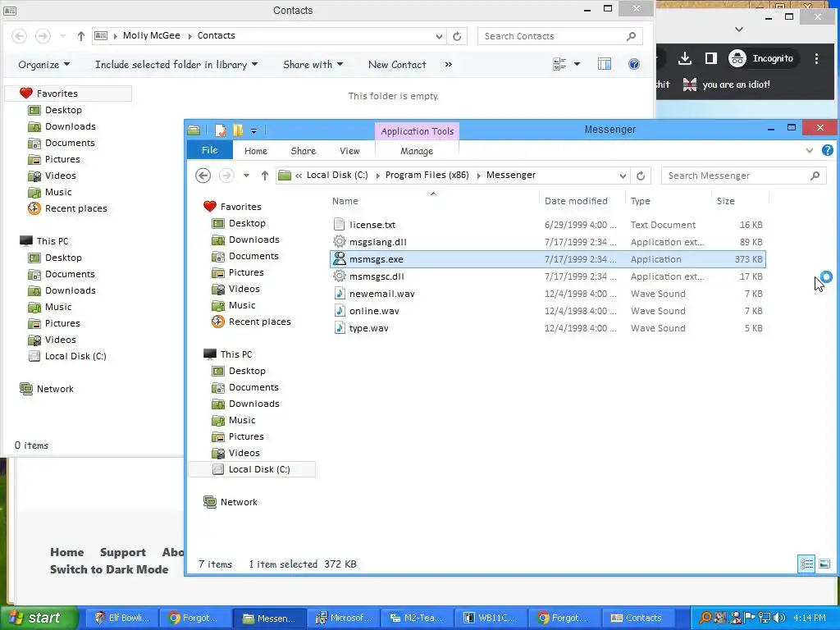Toggle preview pane in Contacts window
Viewport: 840px width, 630px height.
(x=605, y=64)
